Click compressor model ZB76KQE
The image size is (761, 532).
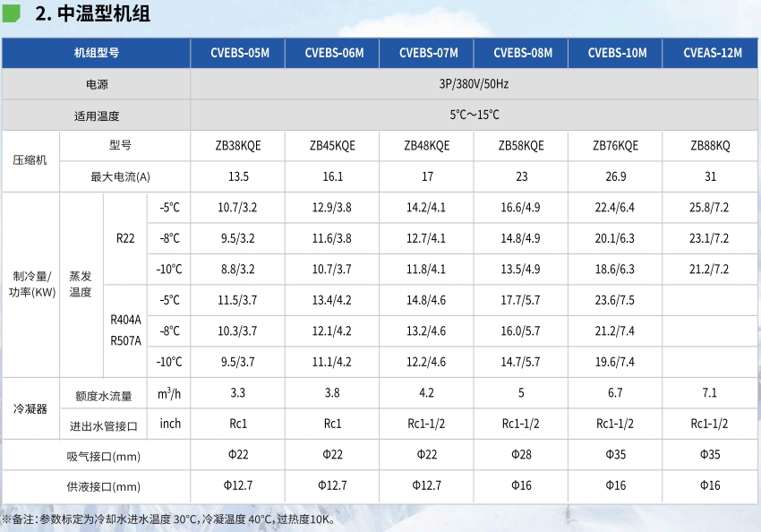[615, 146]
